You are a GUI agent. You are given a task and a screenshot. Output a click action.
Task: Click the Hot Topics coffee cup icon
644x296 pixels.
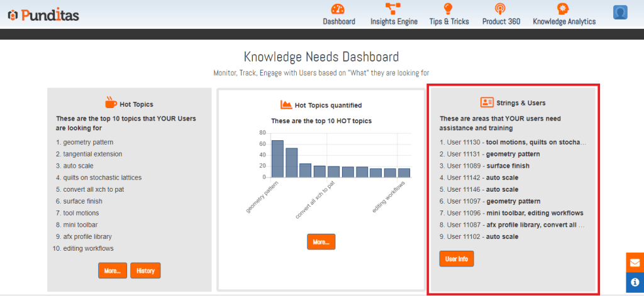pyautogui.click(x=111, y=103)
